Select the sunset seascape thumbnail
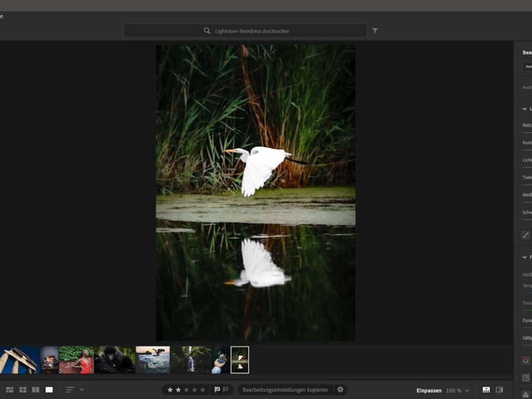Image resolution: width=532 pixels, height=399 pixels. pos(153,360)
